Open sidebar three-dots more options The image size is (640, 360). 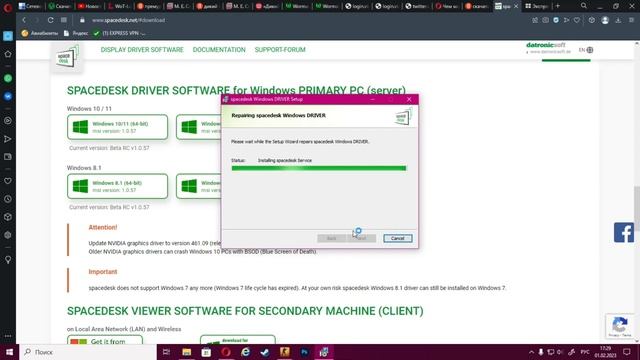[8, 336]
